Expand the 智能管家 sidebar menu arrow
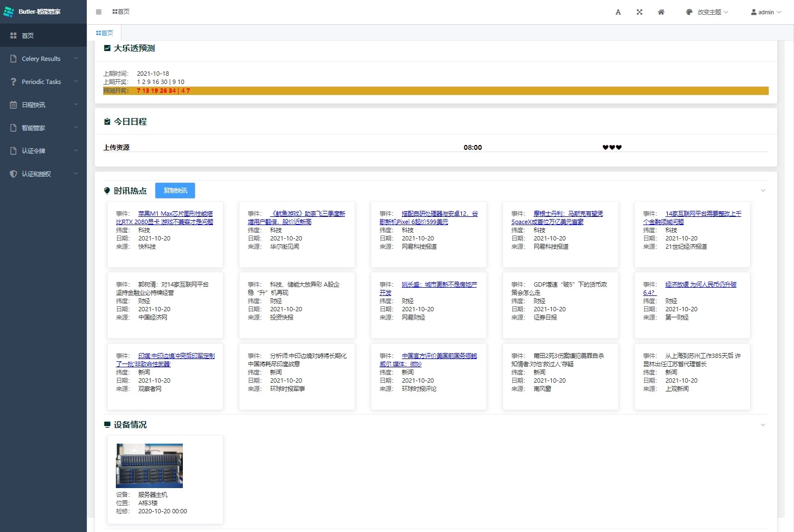This screenshot has height=532, width=794. [x=76, y=128]
